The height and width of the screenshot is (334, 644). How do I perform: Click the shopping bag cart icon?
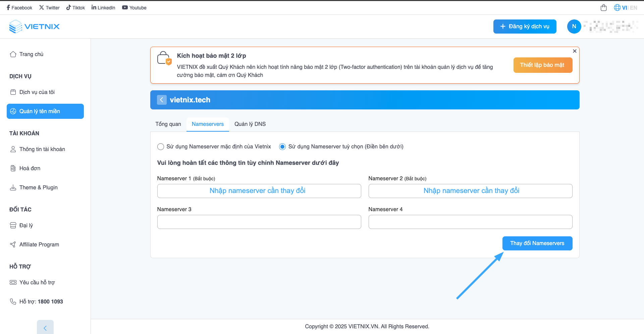[x=603, y=8]
